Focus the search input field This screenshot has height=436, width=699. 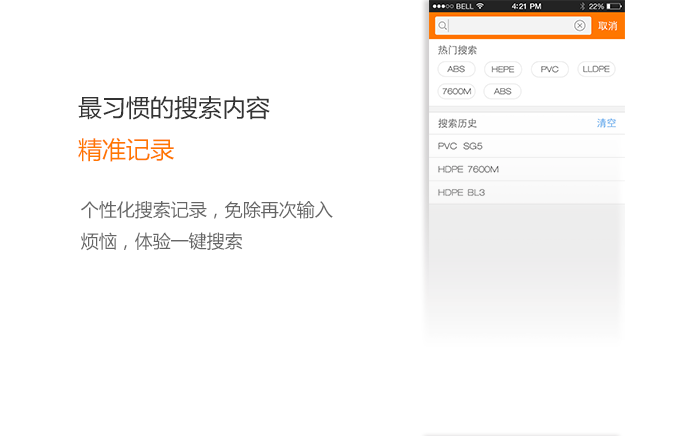tap(513, 25)
